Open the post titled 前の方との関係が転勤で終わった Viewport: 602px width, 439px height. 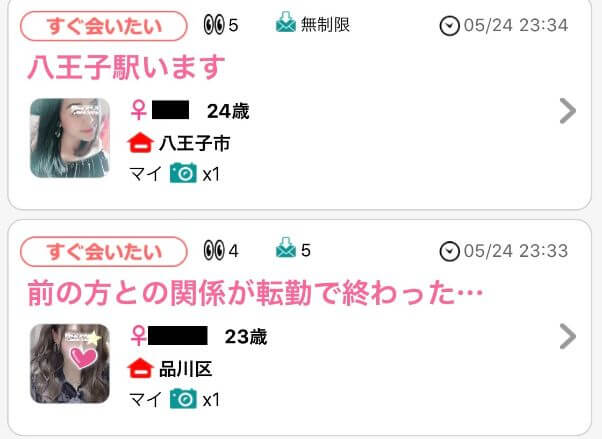click(255, 293)
